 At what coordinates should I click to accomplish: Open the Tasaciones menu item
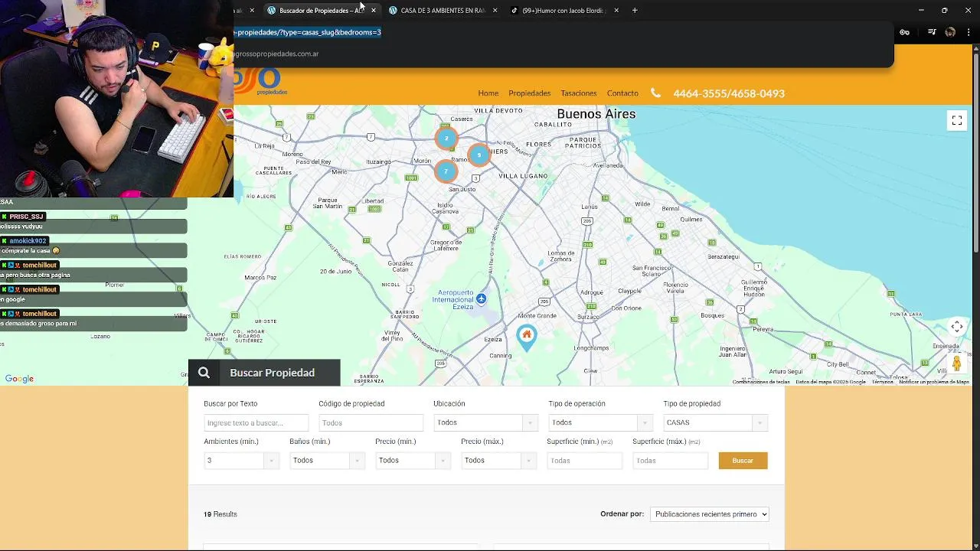coord(578,93)
